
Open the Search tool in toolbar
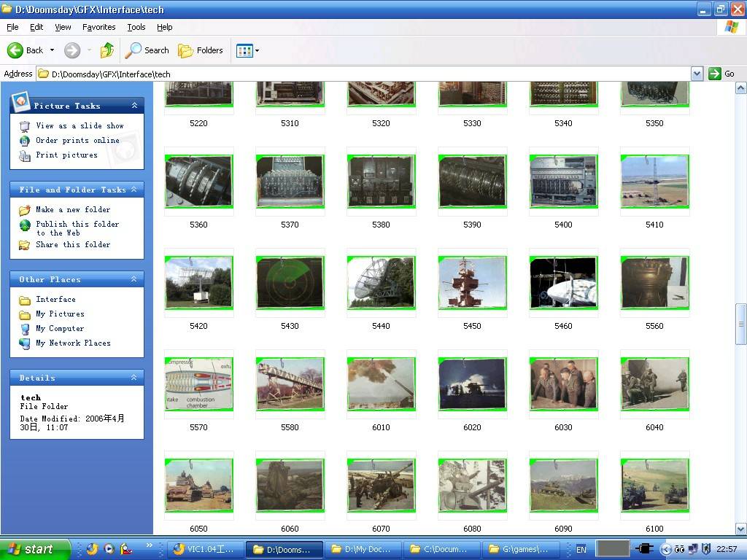coord(147,50)
